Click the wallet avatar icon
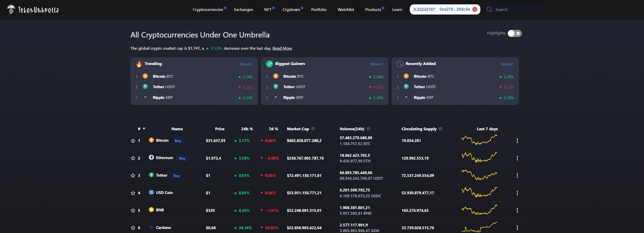644x233 pixels. click(x=475, y=9)
